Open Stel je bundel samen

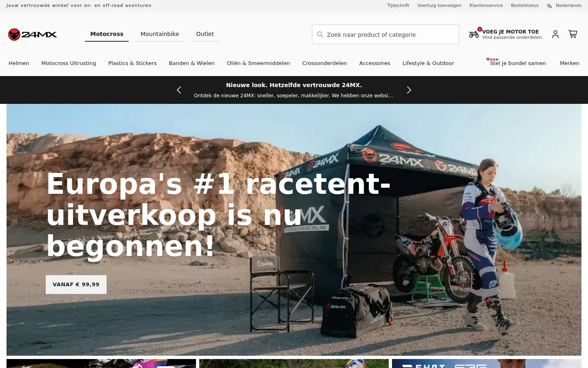pos(518,63)
